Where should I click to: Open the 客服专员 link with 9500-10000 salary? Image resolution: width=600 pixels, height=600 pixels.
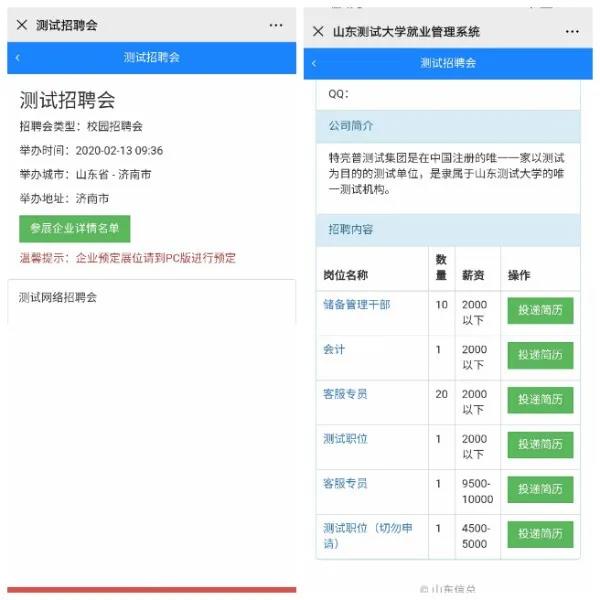pos(345,484)
